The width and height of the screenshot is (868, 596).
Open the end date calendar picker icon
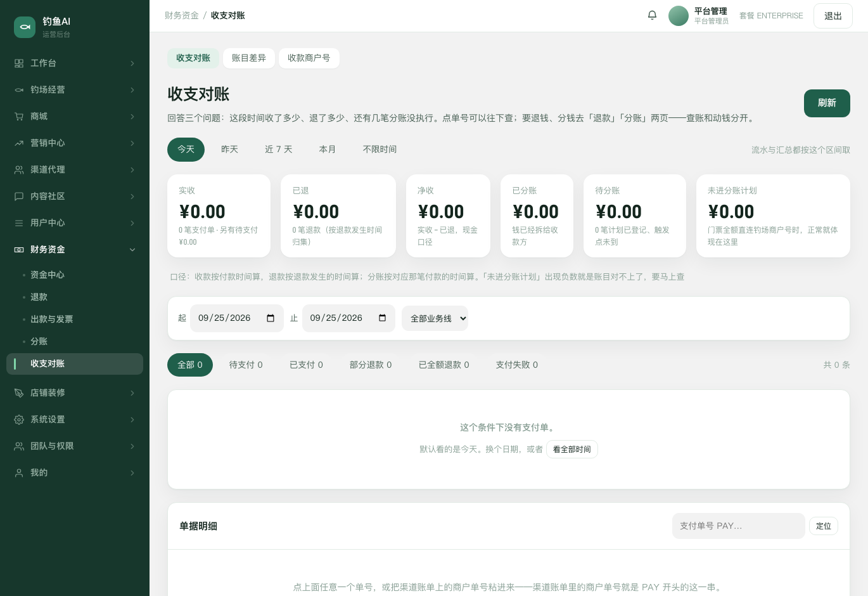pyautogui.click(x=382, y=318)
